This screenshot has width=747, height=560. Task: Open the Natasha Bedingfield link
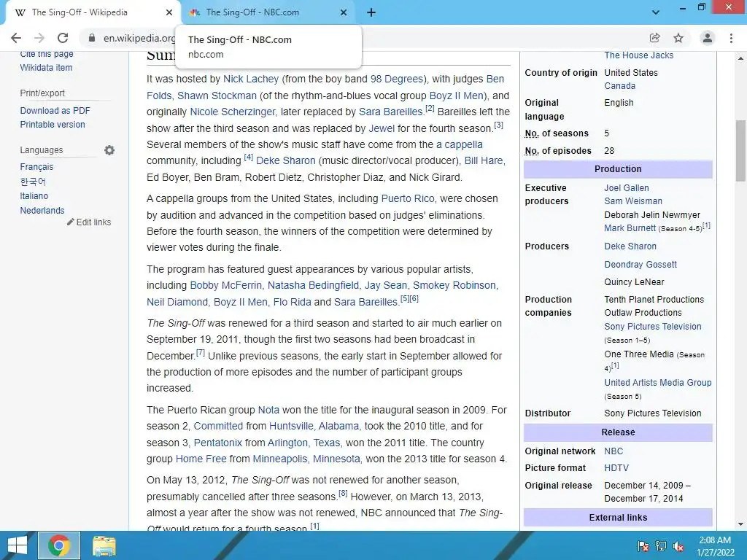tap(313, 285)
